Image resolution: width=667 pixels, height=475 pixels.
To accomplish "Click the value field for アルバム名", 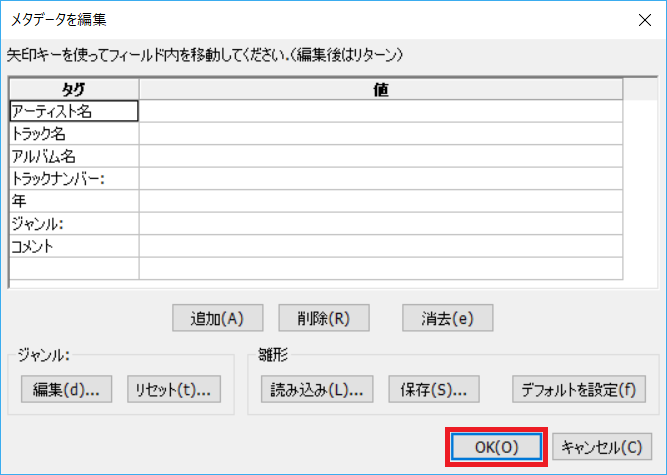I will click(381, 156).
